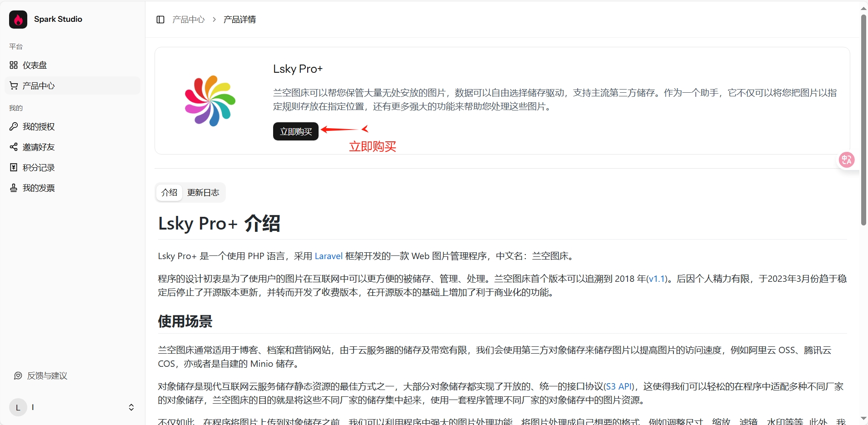The height and width of the screenshot is (425, 868).
Task: Open the S3 API link
Action: [x=619, y=386]
